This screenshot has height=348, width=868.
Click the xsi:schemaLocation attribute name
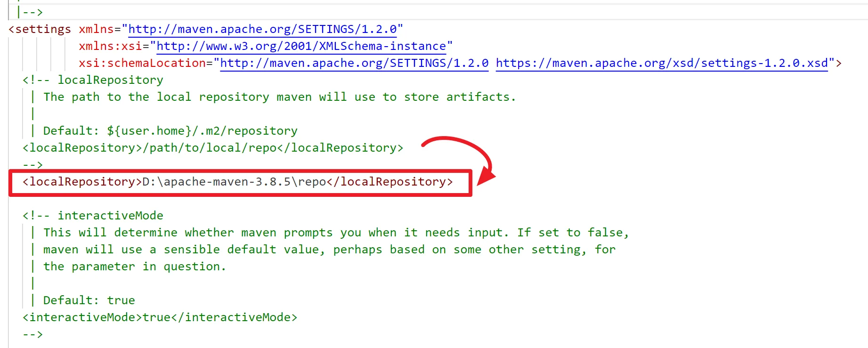(142, 63)
